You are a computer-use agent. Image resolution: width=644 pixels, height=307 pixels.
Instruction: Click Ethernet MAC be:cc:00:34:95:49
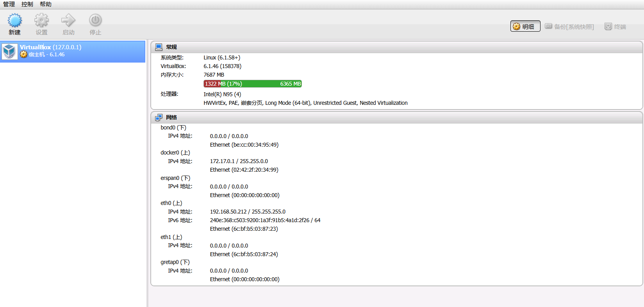click(x=244, y=145)
